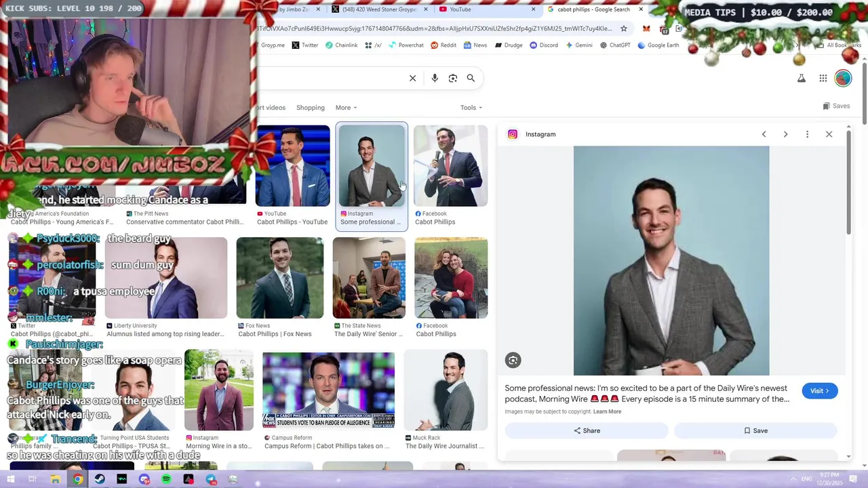Open the Reddit bookmark
This screenshot has height=488, width=868.
443,45
